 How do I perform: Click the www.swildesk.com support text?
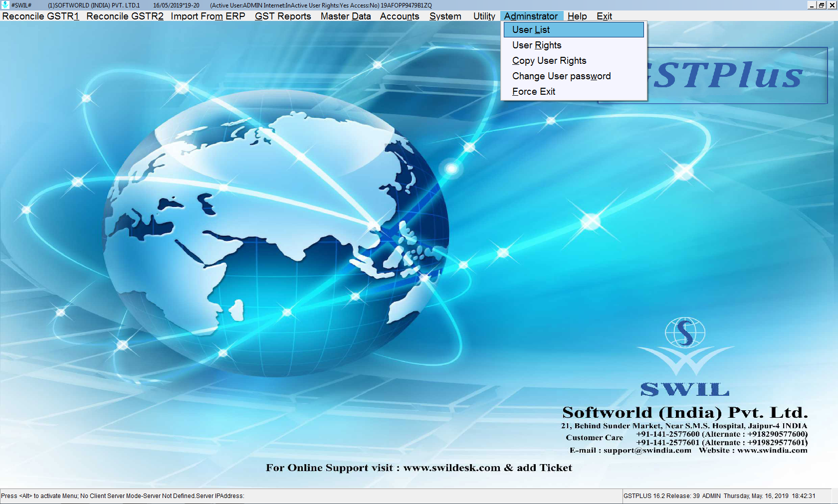click(451, 468)
